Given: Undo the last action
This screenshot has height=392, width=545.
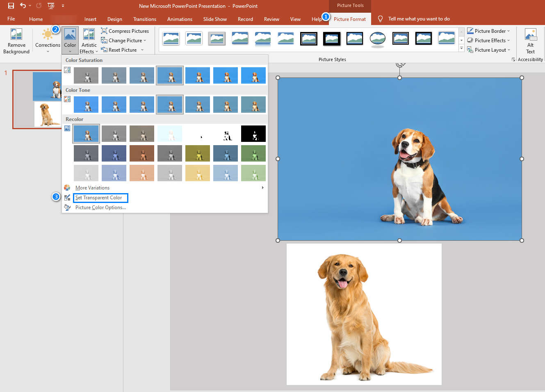Looking at the screenshot, I should [23, 6].
